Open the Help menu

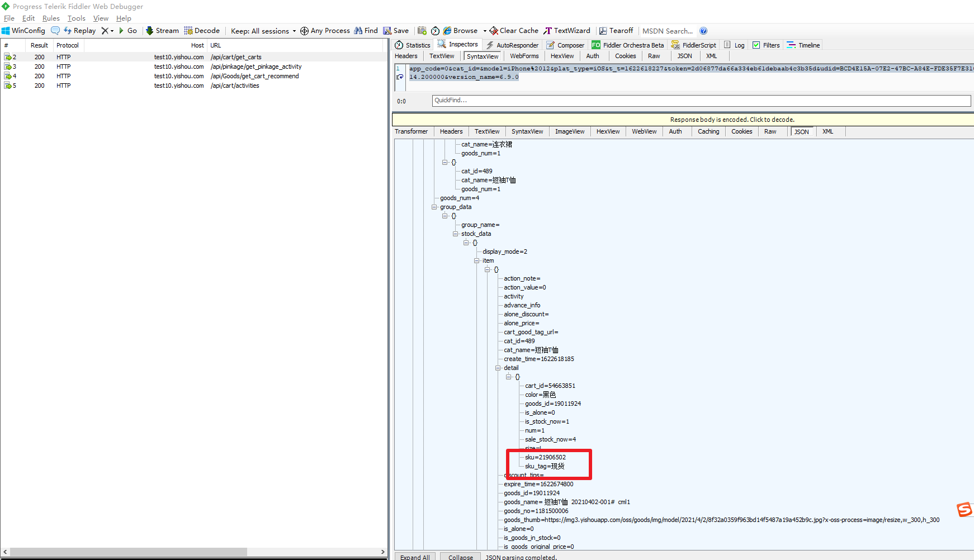tap(124, 18)
